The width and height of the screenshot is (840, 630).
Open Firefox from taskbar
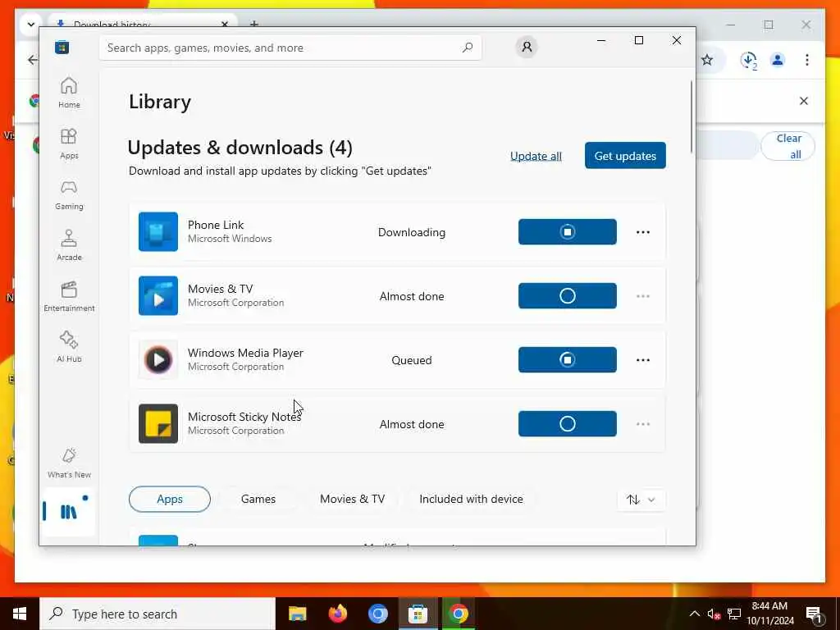[337, 614]
